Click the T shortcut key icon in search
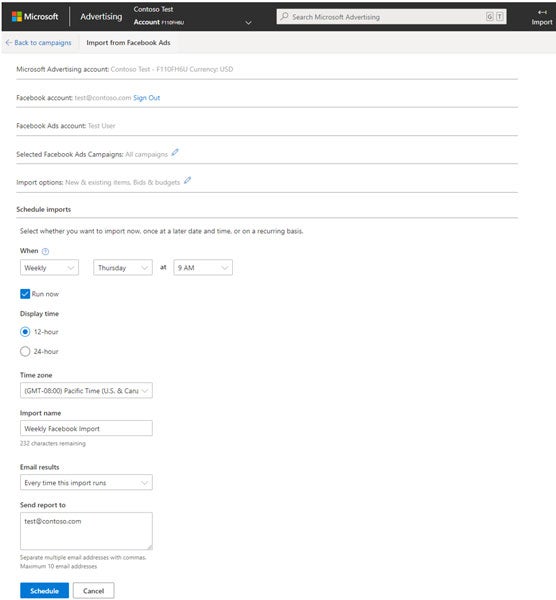Image resolution: width=556 pixels, height=600 pixels. tap(499, 16)
